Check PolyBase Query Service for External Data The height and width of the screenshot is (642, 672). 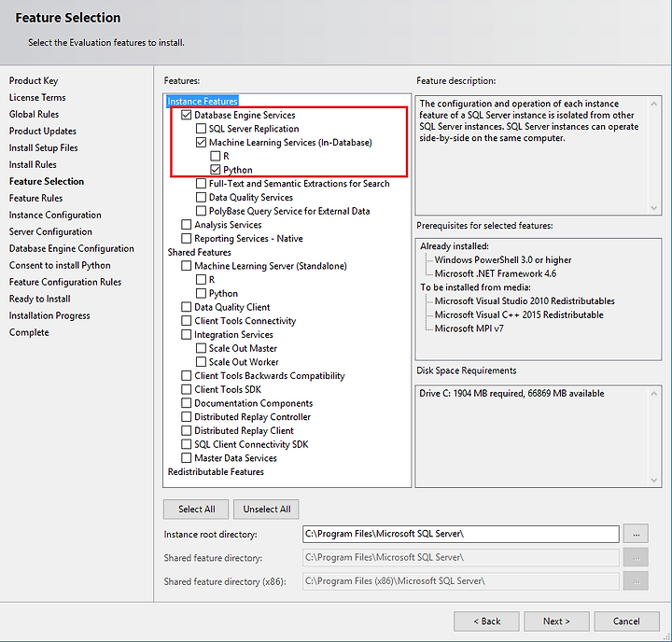click(201, 211)
